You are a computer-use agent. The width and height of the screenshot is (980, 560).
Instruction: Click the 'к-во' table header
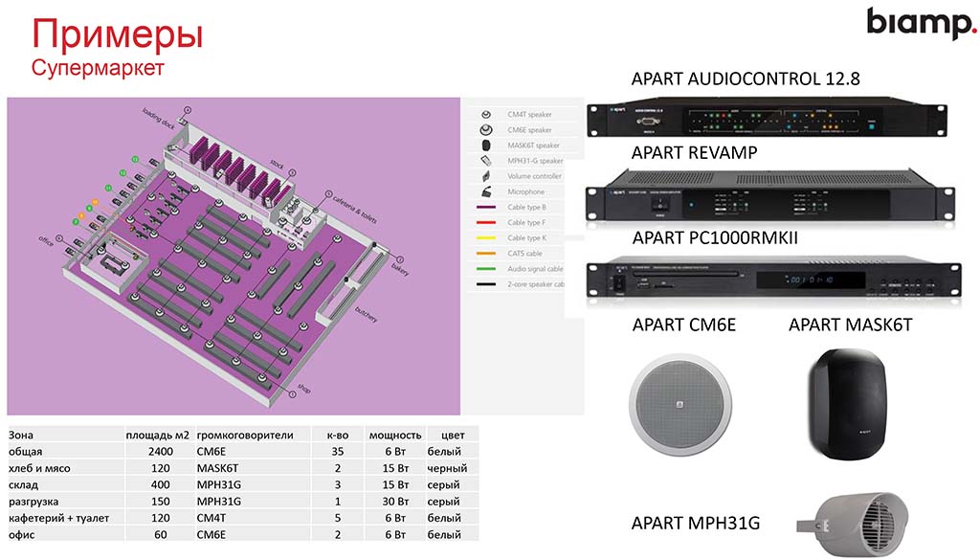(338, 435)
